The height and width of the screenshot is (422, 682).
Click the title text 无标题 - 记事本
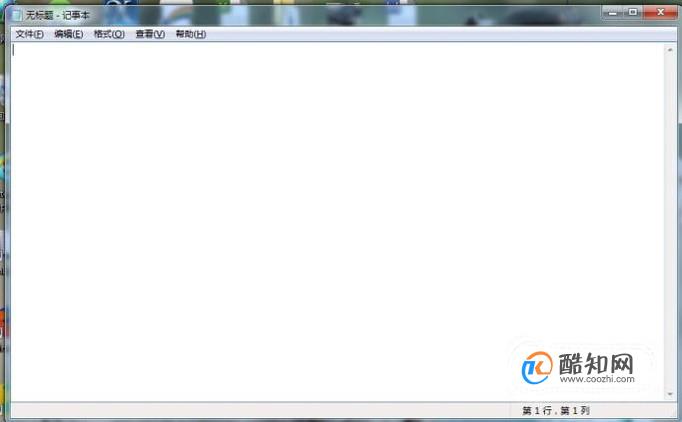(57, 16)
